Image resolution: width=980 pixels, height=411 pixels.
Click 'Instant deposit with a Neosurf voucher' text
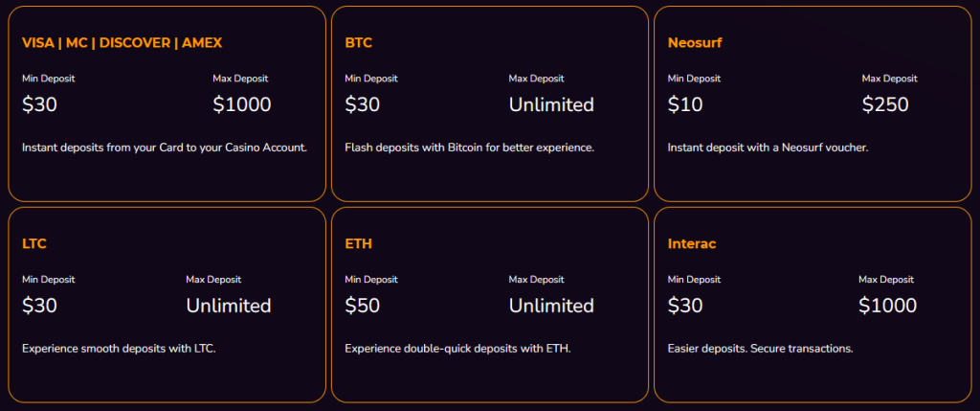(768, 148)
